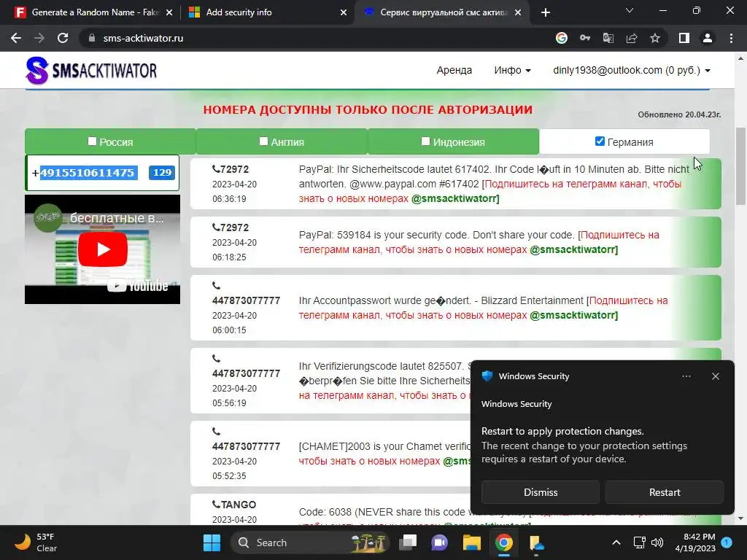
Task: Open the Chrome profile avatar
Action: (708, 38)
